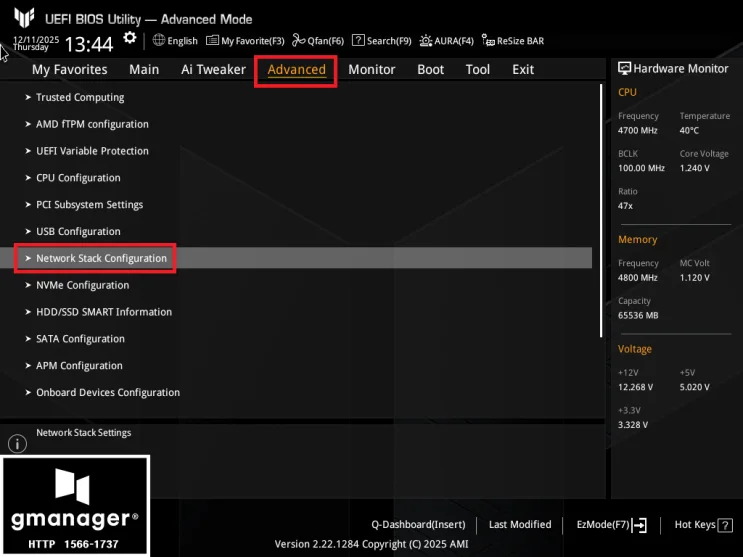This screenshot has width=743, height=557.
Task: Switch to the Tool tab
Action: [x=478, y=69]
